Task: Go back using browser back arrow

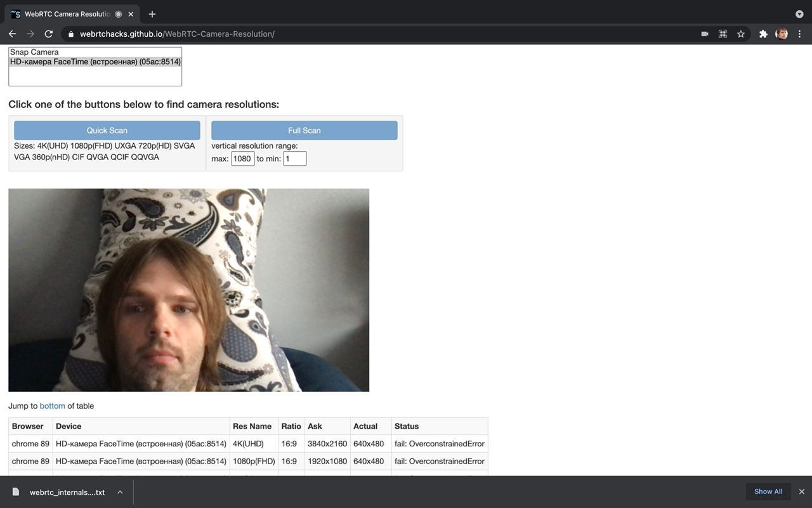Action: (x=12, y=34)
